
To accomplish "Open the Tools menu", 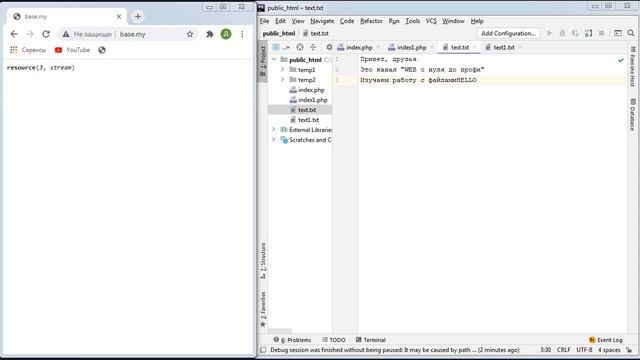I will click(412, 21).
